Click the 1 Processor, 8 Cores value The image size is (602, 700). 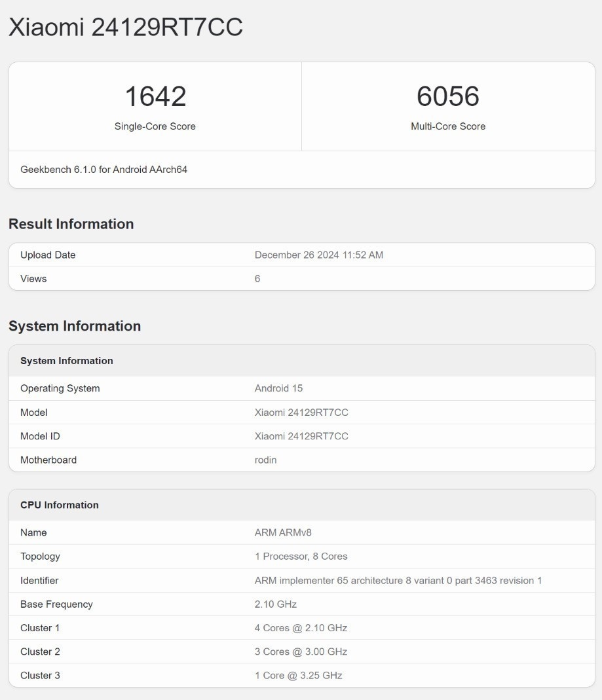coord(301,556)
